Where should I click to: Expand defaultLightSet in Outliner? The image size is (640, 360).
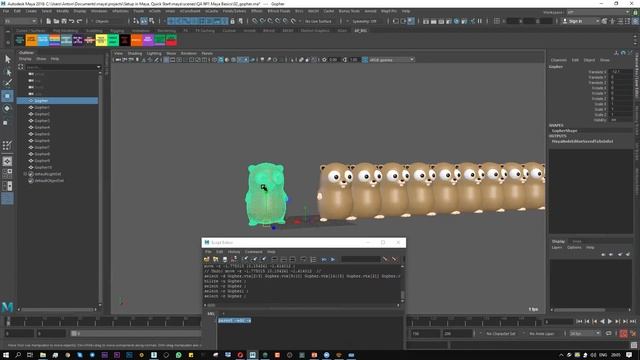click(25, 174)
